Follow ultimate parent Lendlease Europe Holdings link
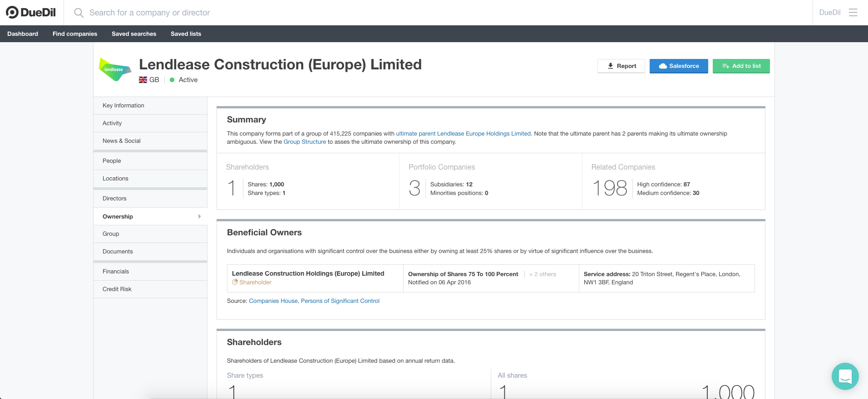This screenshot has height=399, width=868. tap(464, 134)
